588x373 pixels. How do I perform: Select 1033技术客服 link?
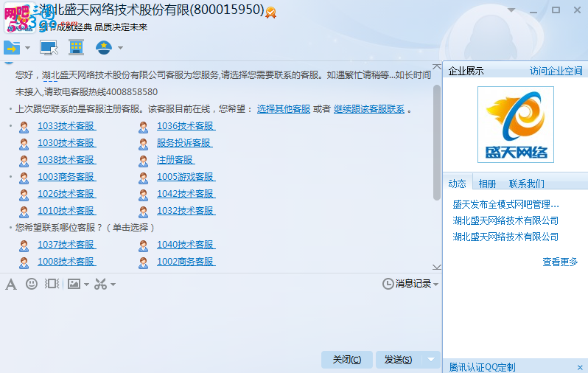67,126
